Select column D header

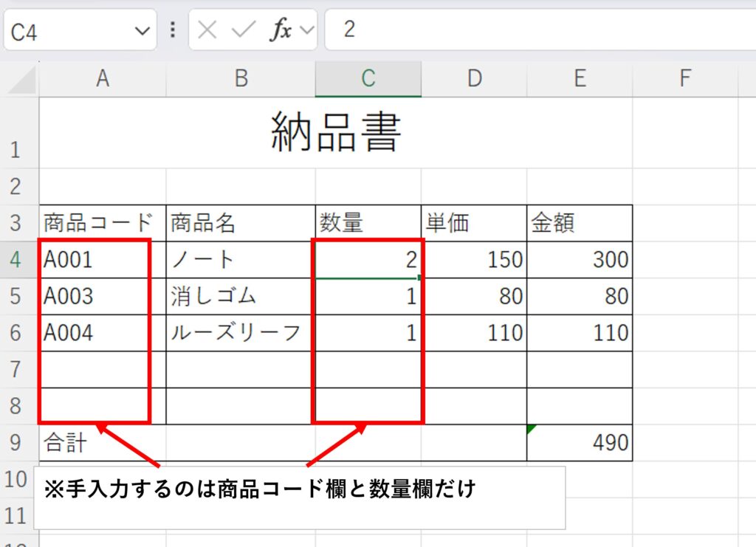point(475,78)
